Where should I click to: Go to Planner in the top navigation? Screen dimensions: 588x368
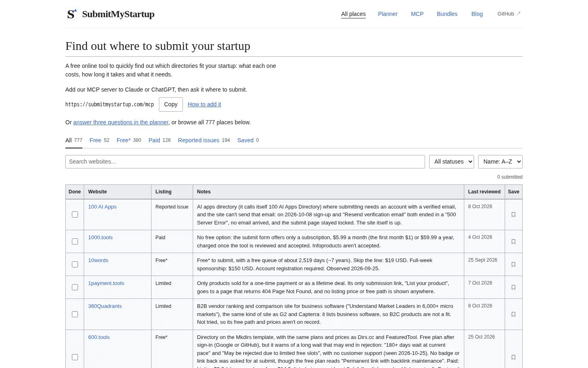point(388,14)
